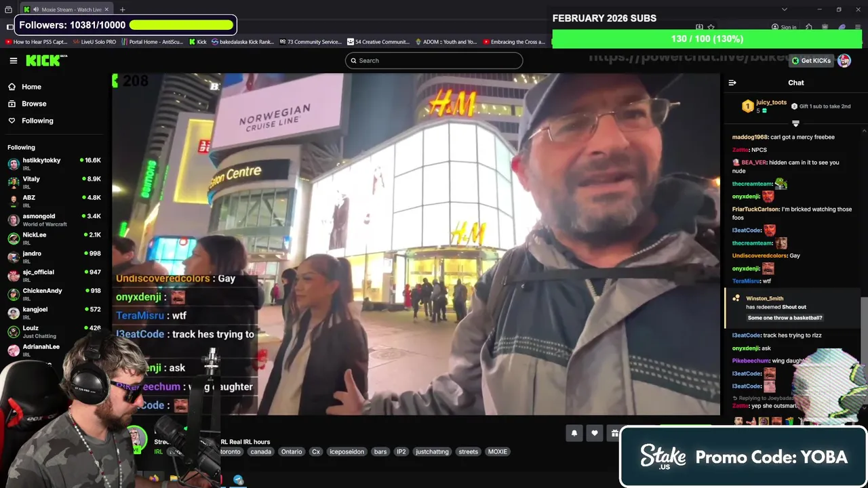Select the justchatting tag
The height and width of the screenshot is (488, 868).
pyautogui.click(x=432, y=451)
